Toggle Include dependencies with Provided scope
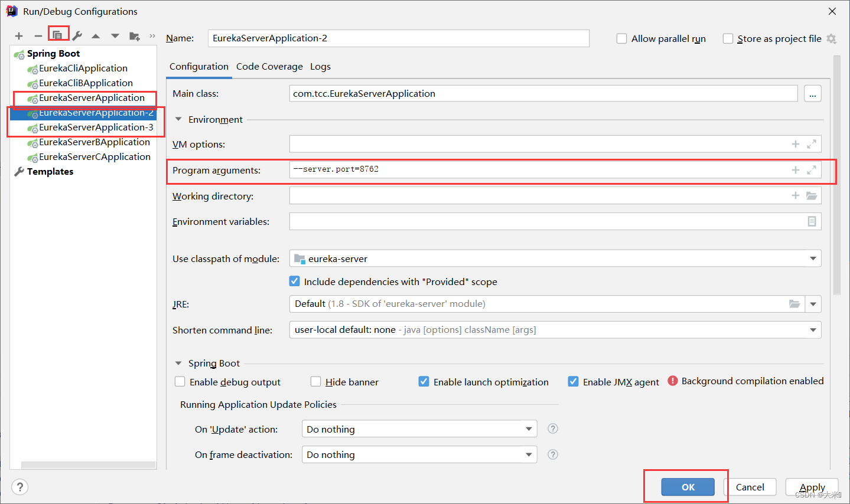The image size is (850, 504). [x=294, y=282]
